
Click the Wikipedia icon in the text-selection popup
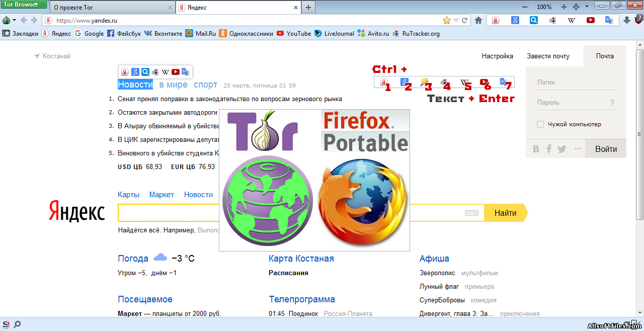click(165, 72)
